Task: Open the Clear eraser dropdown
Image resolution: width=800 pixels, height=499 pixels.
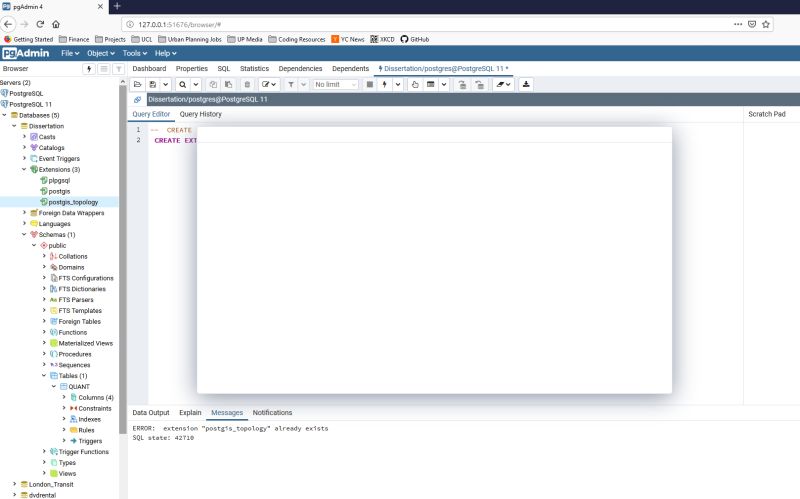Action: (x=504, y=85)
